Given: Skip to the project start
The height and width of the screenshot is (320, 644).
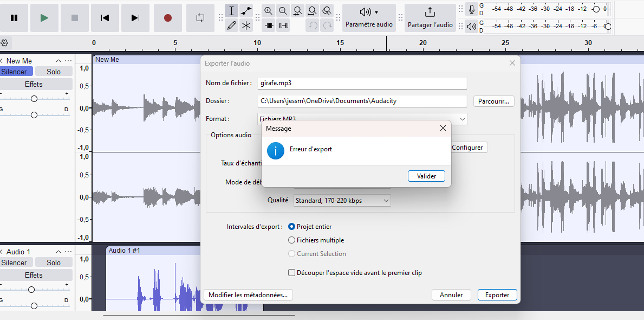Looking at the screenshot, I should tap(105, 18).
